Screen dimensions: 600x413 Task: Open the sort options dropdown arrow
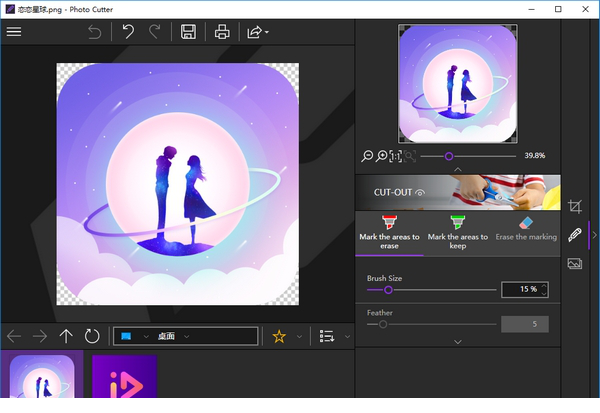[x=347, y=336]
